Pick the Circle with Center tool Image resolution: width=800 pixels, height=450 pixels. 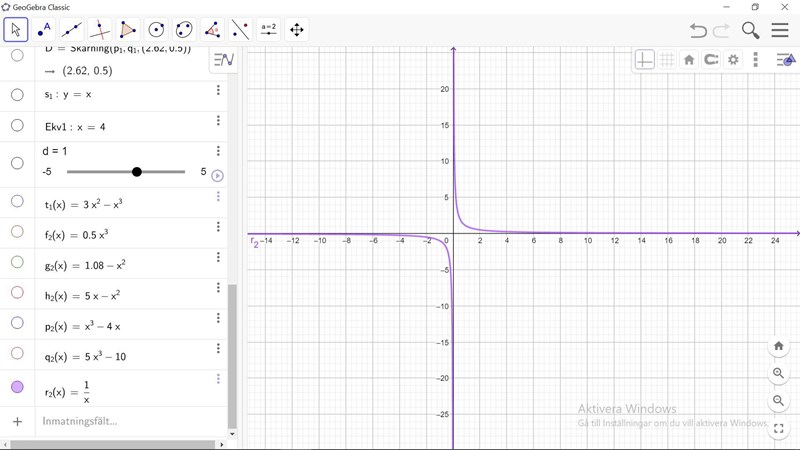click(156, 30)
